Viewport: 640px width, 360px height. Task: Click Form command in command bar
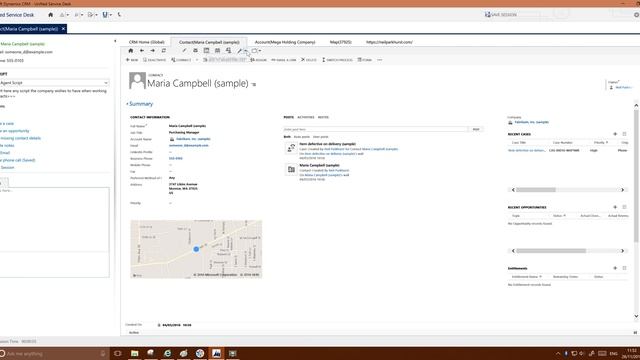(x=365, y=60)
